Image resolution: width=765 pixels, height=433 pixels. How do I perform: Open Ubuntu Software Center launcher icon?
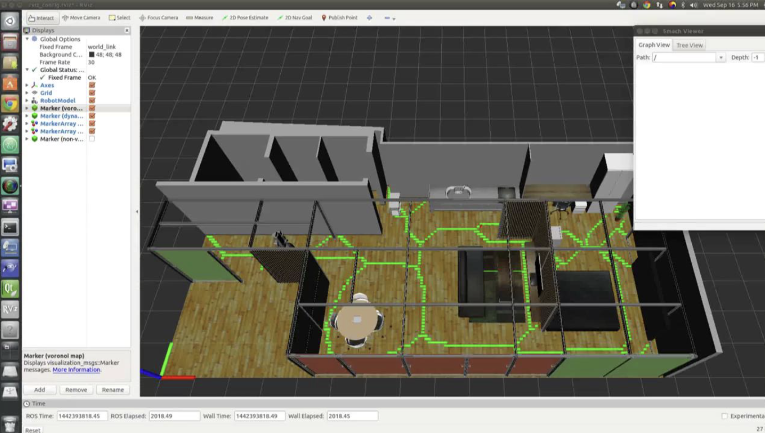[x=10, y=83]
